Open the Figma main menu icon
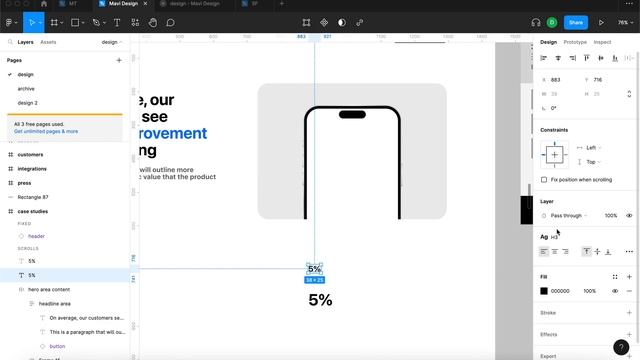Viewport: 640px width, 360px height. click(x=9, y=22)
